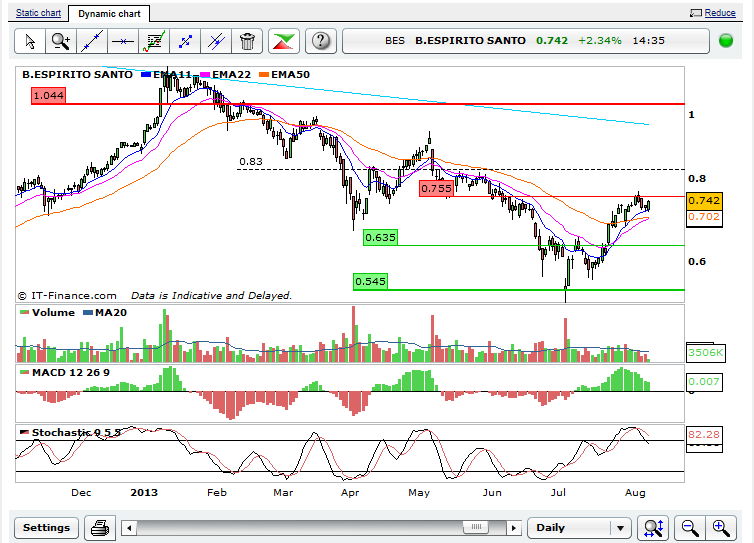Screen dimensions: 754x543
Task: Click the trash bin delete tool
Action: pos(247,41)
